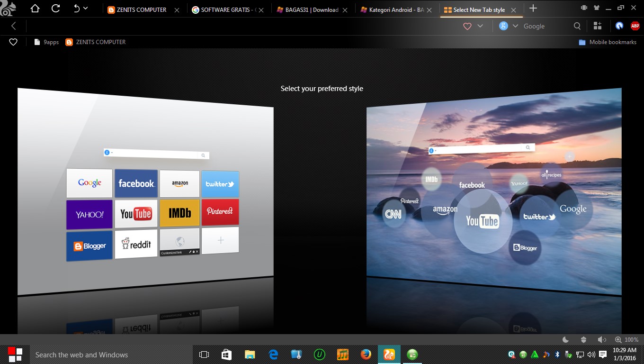This screenshot has width=644, height=364.
Task: Click the ESET security tray icon
Action: click(512, 355)
